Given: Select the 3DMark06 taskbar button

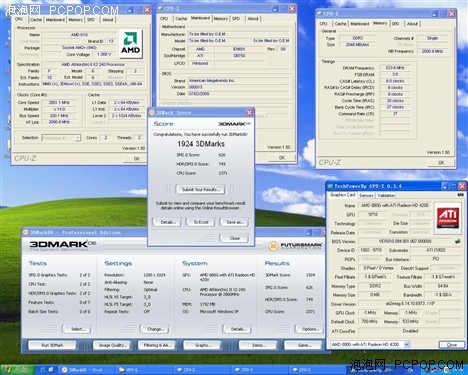Looking at the screenshot, I should [x=87, y=370].
